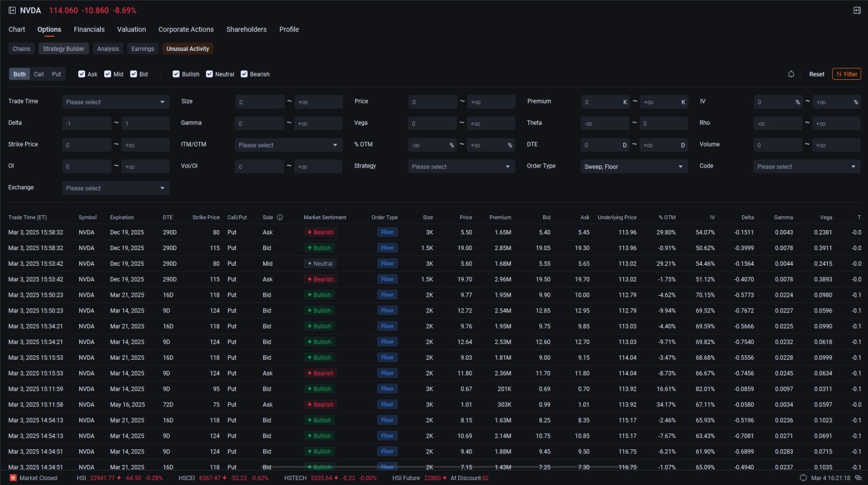Click the Reset button
Viewport: 868px width, 485px height.
816,74
